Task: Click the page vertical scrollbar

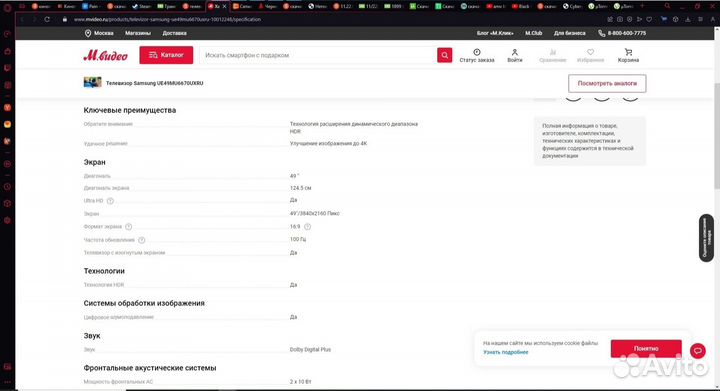Action: coord(717,136)
